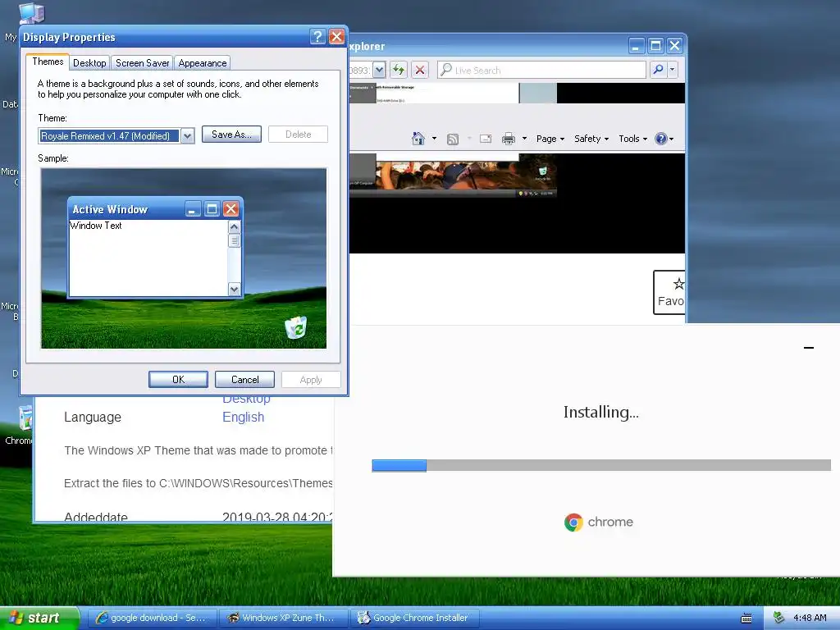Open the search provider dropdown beside the Search button
This screenshot has width=840, height=630.
point(672,70)
